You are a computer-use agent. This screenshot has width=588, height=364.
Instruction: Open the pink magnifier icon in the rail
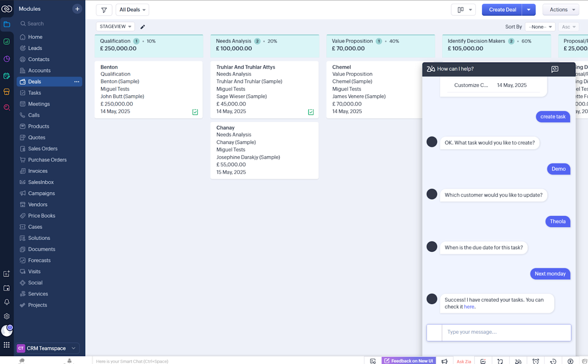[x=7, y=107]
